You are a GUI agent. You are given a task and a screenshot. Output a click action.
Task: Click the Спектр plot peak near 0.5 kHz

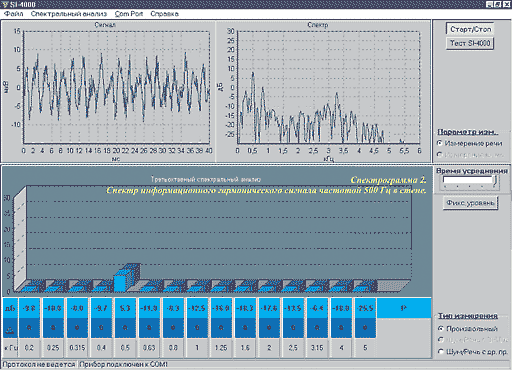click(253, 73)
